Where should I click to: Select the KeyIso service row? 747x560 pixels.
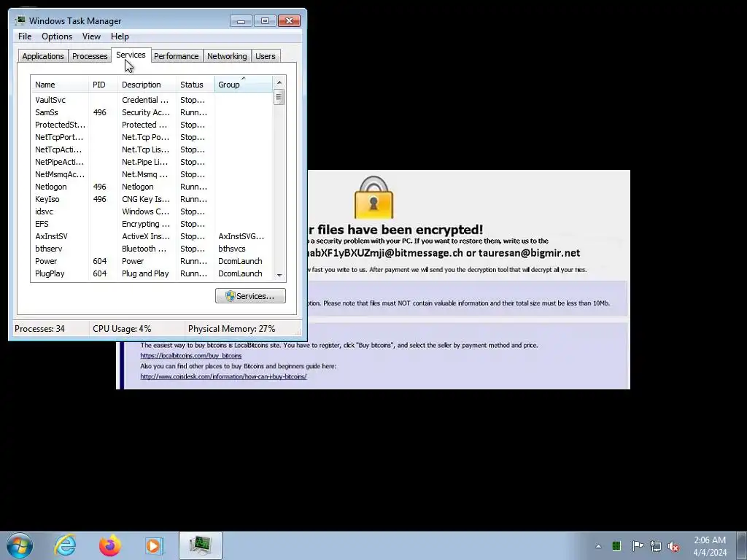pyautogui.click(x=152, y=199)
